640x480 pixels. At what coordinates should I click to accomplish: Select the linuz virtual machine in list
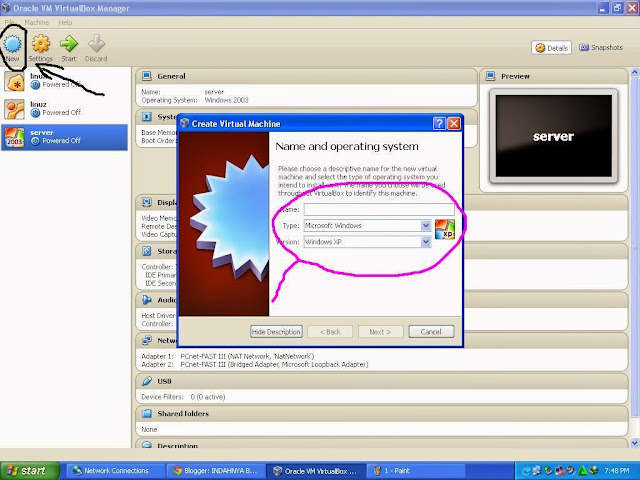(64, 109)
